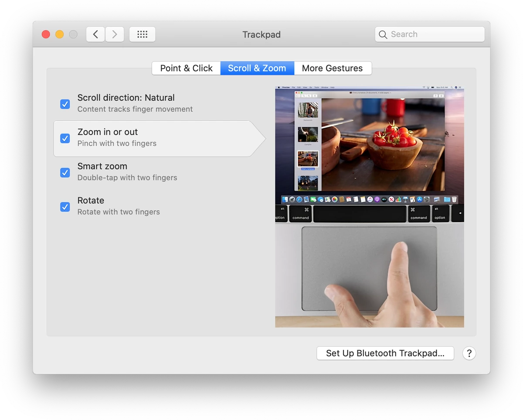Screen dimensions: 523x420
Task: Click the forward navigation arrow
Action: point(114,34)
